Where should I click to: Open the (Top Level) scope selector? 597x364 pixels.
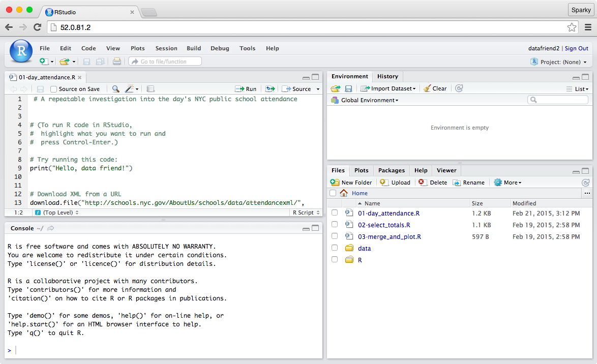pyautogui.click(x=57, y=213)
